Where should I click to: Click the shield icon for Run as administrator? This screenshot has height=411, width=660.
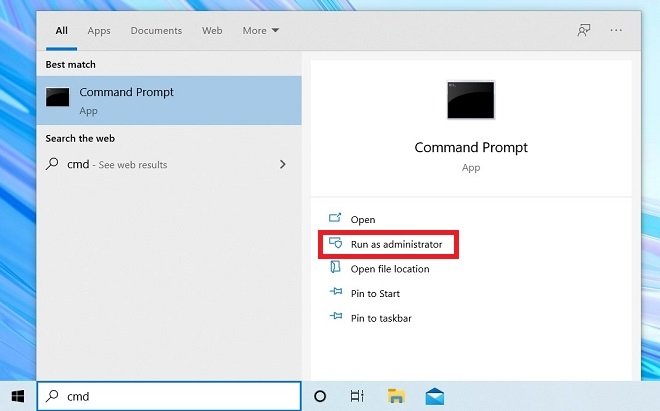335,243
